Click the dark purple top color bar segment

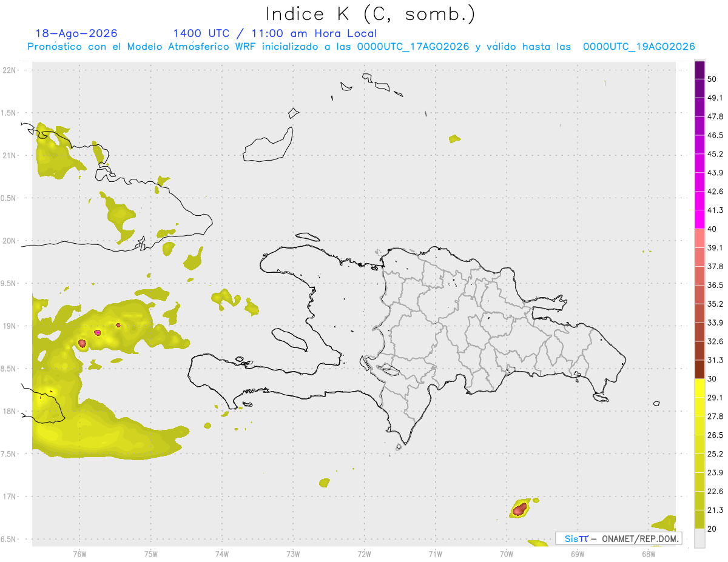699,70
